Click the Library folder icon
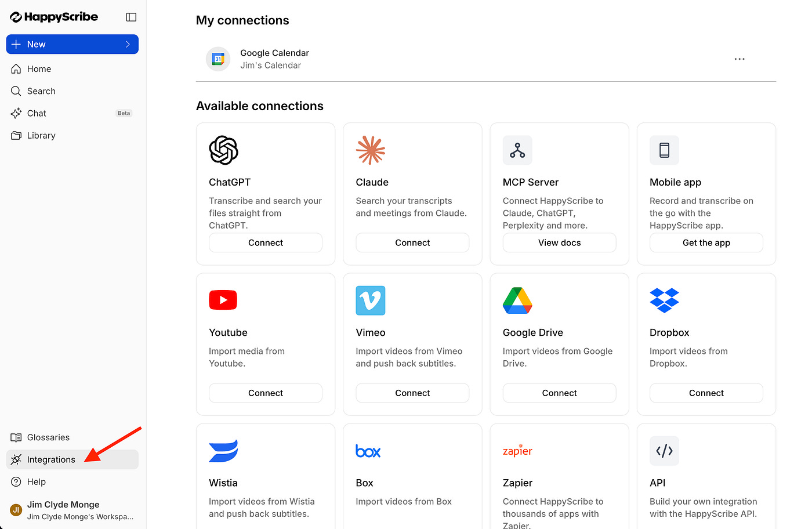This screenshot has height=529, width=812. pyautogui.click(x=16, y=135)
